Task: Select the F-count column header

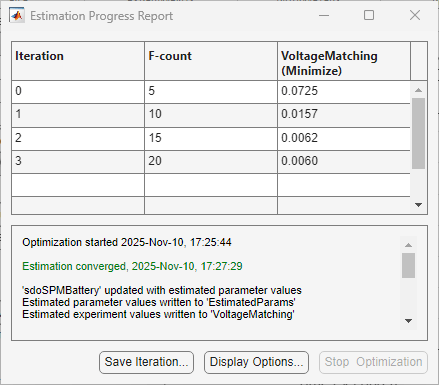Action: tap(211, 61)
